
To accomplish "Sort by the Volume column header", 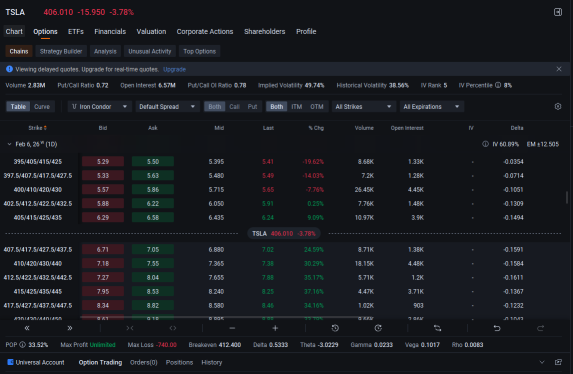I will (x=364, y=128).
